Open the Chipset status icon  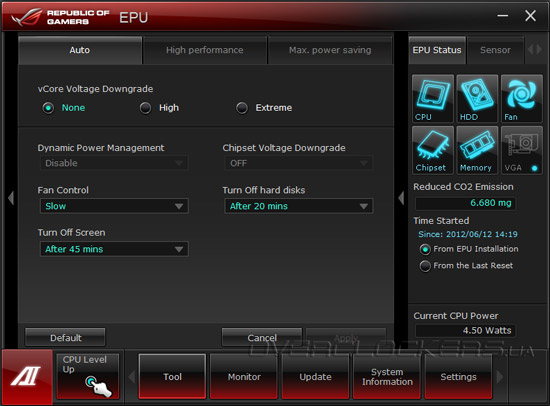433,150
